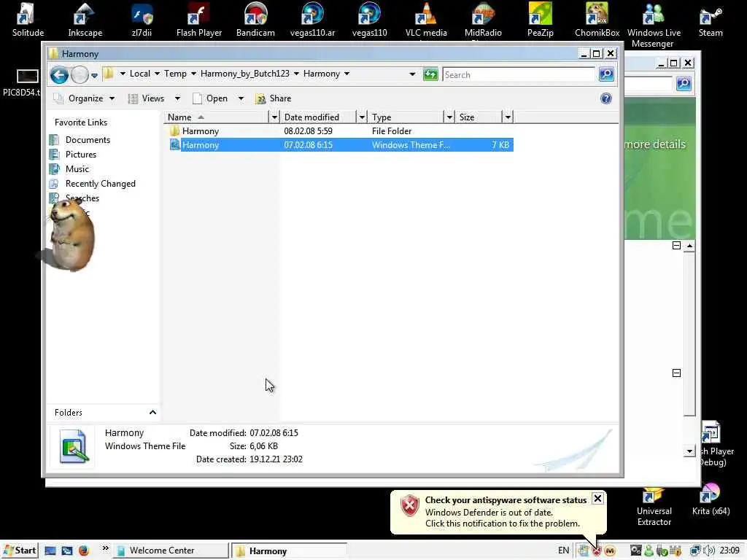Click the EN language indicator
This screenshot has width=747, height=560.
pyautogui.click(x=563, y=551)
